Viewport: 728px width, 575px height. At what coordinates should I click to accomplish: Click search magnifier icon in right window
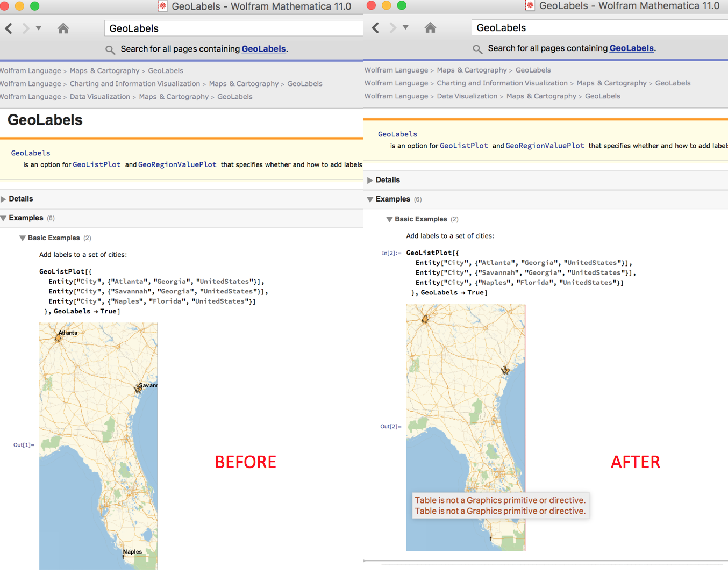(x=477, y=49)
